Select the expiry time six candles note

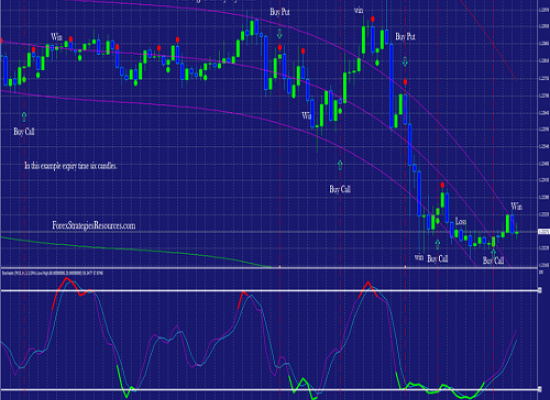[71, 166]
